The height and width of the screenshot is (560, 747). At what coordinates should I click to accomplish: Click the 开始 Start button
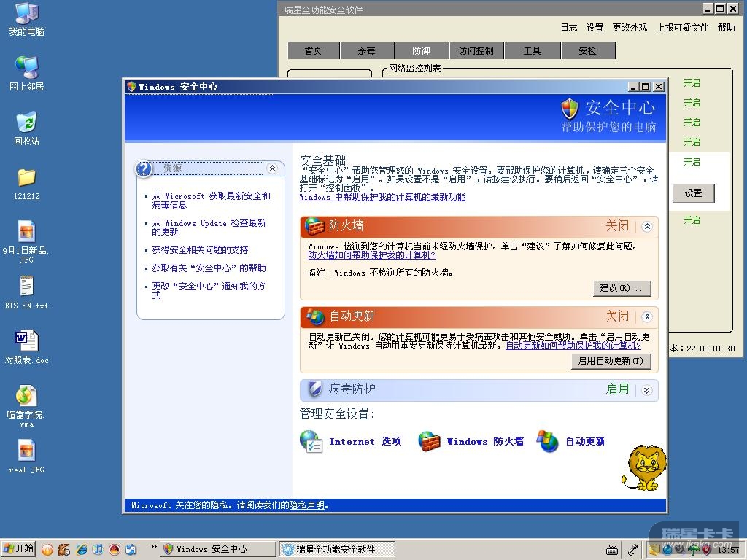click(x=18, y=549)
